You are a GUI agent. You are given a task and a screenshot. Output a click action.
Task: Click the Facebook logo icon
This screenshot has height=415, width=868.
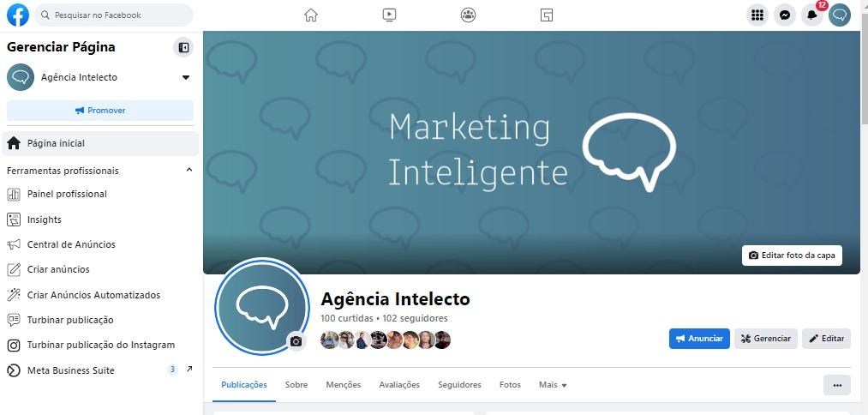18,15
